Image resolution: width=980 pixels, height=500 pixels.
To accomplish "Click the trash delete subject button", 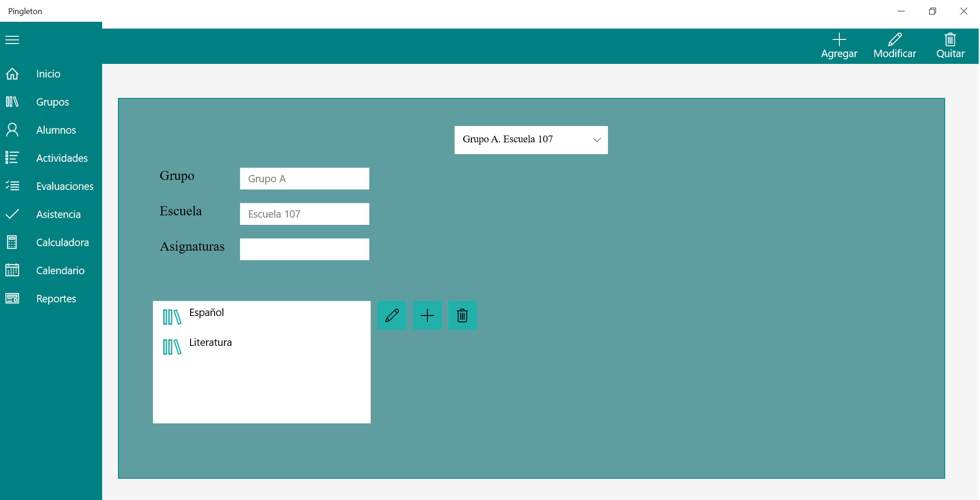I will [x=462, y=316].
